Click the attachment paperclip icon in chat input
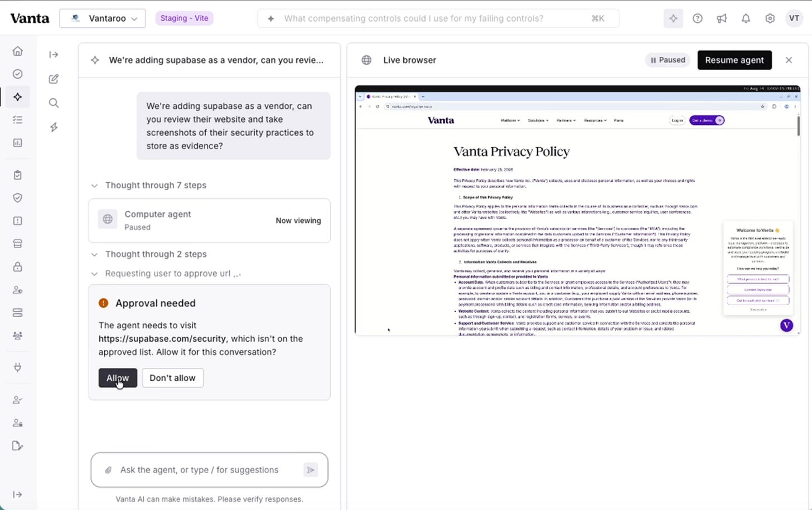The height and width of the screenshot is (510, 812). click(108, 470)
